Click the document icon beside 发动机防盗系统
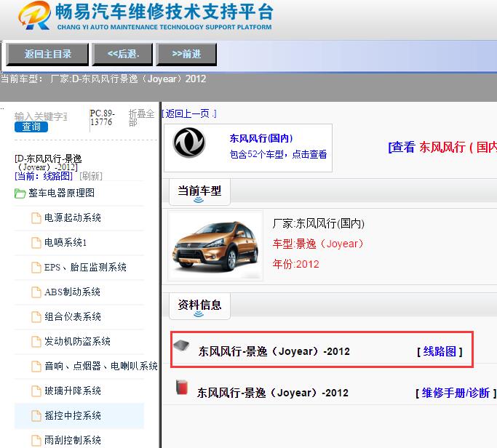The height and width of the screenshot is (448, 497). pyautogui.click(x=36, y=342)
